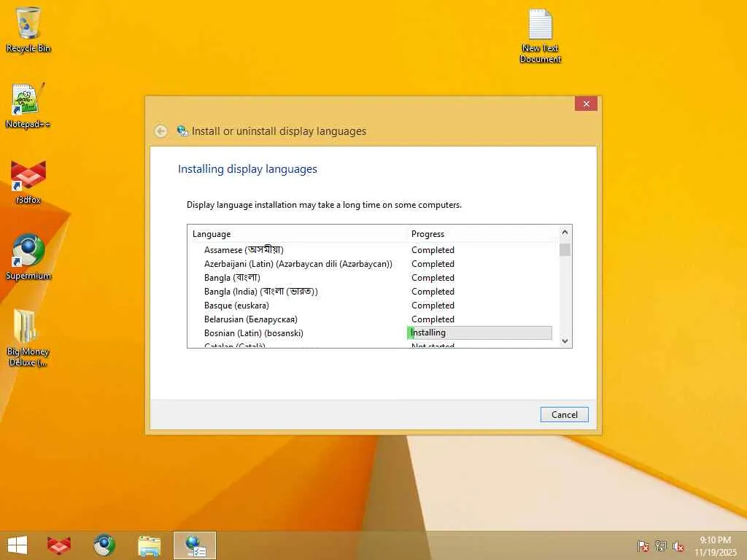
Task: Activate the language installer taskbar button
Action: [195, 545]
